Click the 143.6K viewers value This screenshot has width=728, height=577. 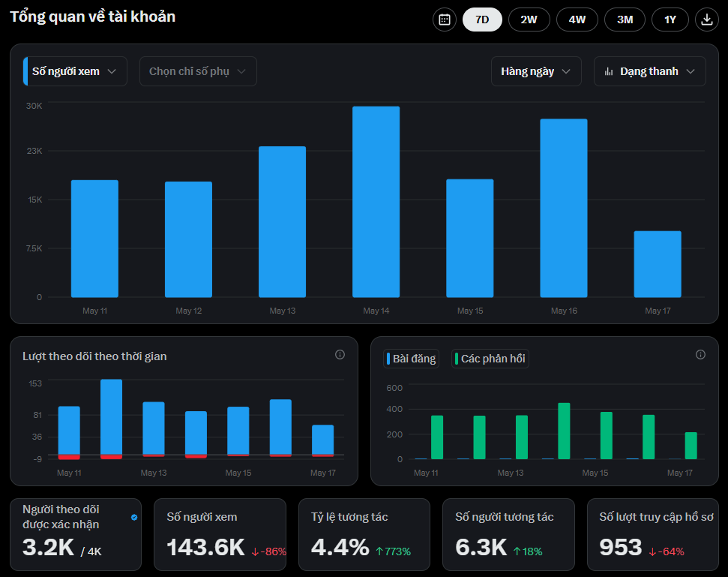(205, 547)
